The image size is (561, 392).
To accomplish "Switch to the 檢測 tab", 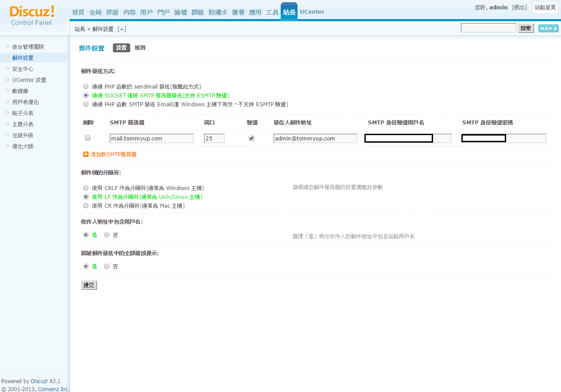I will pos(140,48).
